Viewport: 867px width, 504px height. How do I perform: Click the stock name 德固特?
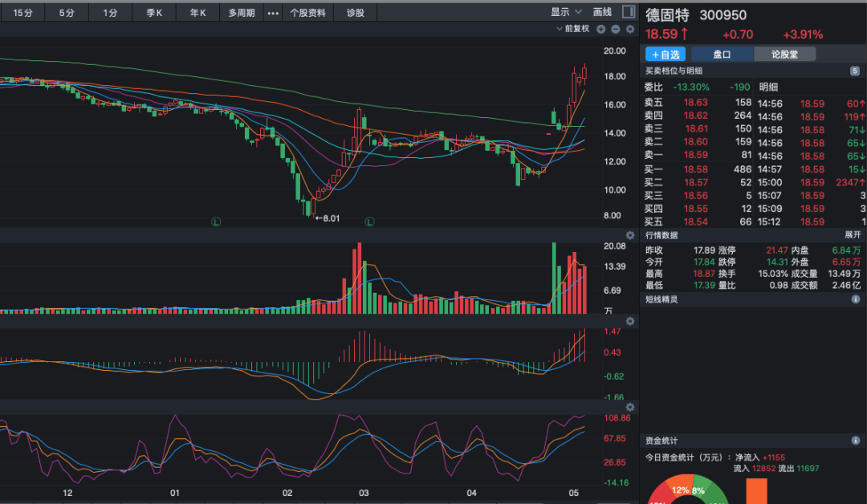tap(667, 15)
